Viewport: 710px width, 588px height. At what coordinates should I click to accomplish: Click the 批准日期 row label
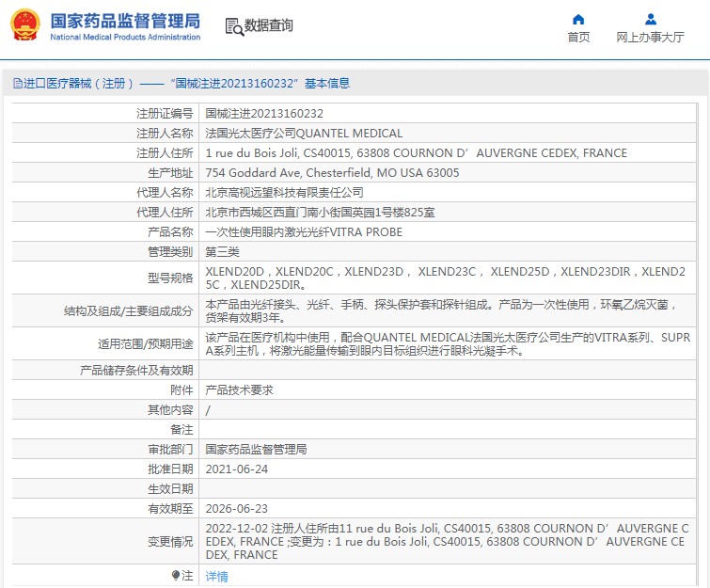pos(170,469)
